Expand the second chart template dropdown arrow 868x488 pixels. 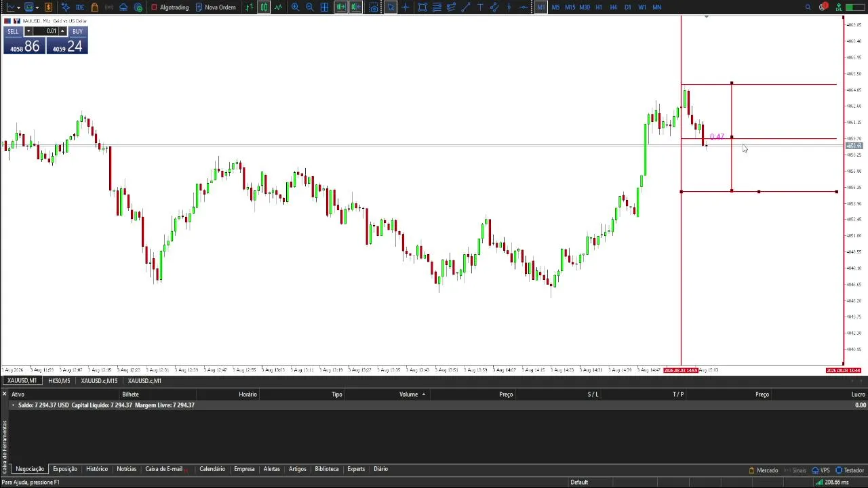pyautogui.click(x=37, y=7)
